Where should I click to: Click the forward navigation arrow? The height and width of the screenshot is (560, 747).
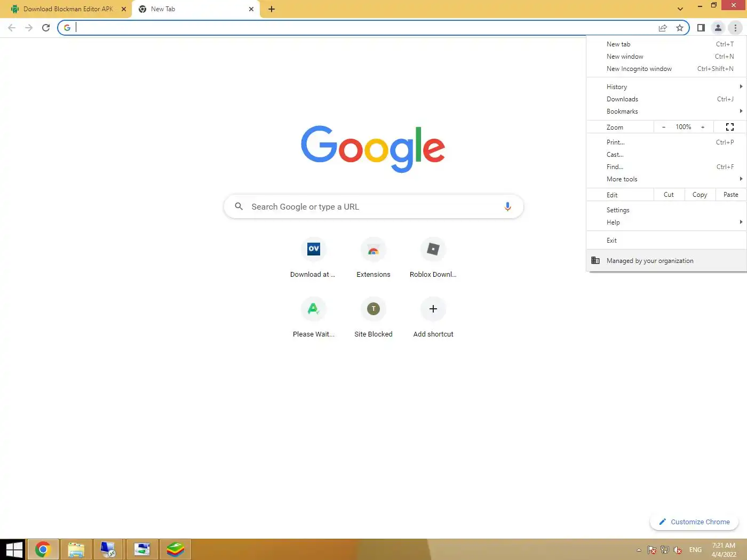(29, 28)
